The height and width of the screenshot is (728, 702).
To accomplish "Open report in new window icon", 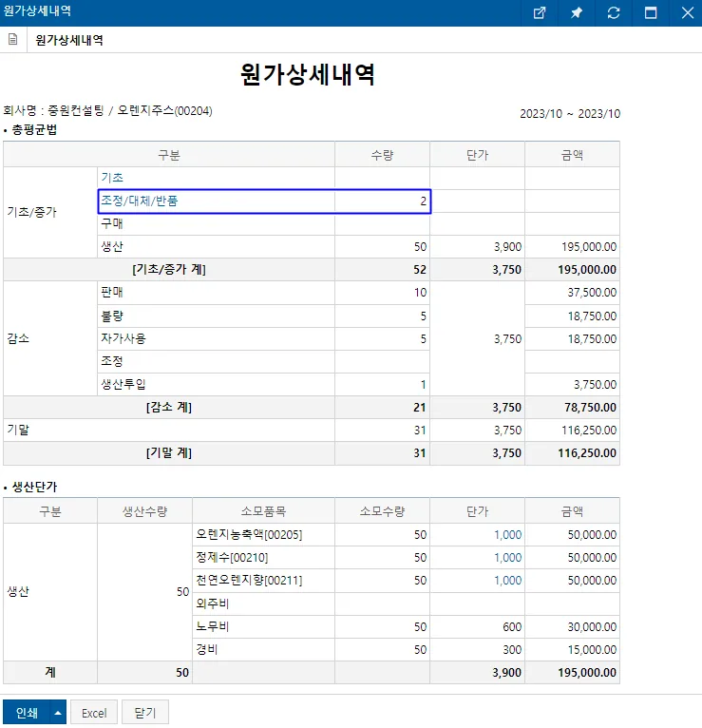I will tap(540, 13).
